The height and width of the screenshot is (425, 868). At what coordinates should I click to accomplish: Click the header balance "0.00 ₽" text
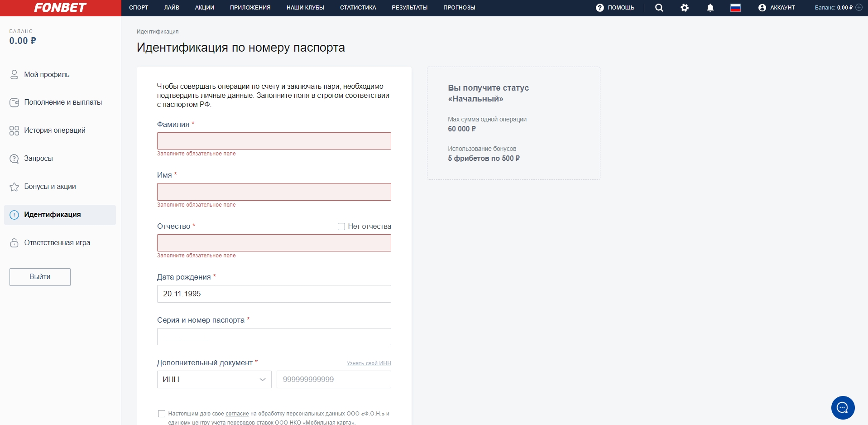(x=845, y=8)
